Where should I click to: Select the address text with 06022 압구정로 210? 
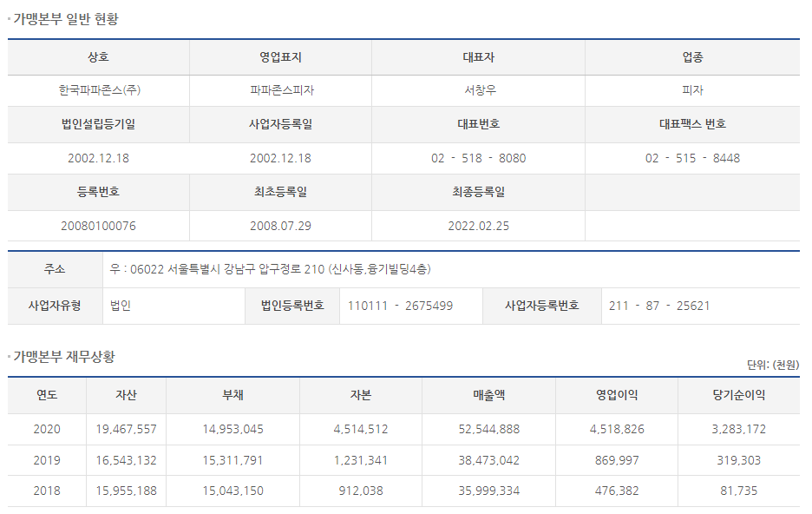click(271, 269)
